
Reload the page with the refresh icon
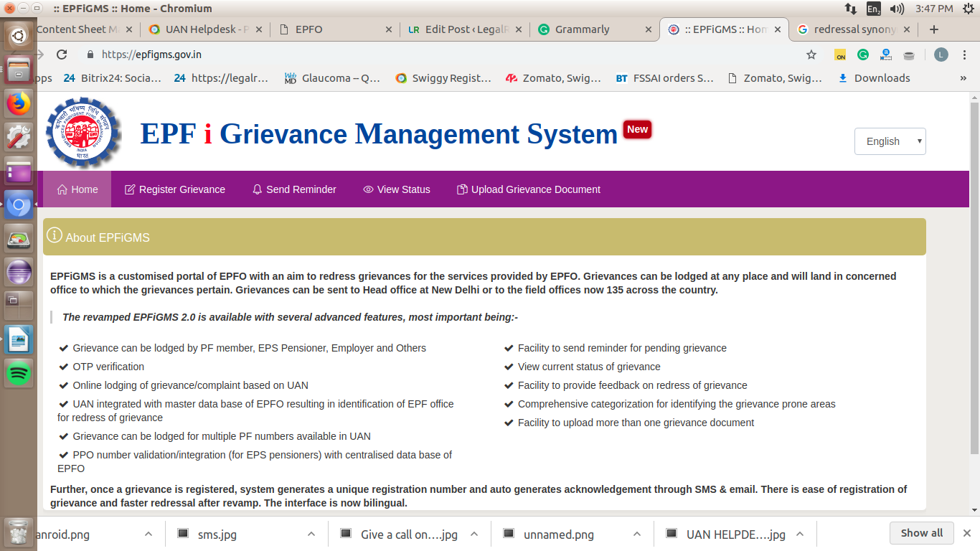[x=62, y=55]
